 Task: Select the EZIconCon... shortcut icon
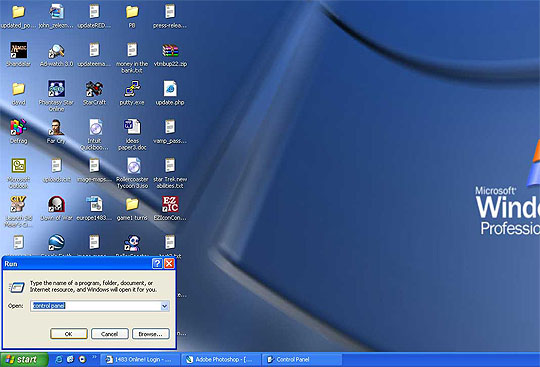click(170, 204)
